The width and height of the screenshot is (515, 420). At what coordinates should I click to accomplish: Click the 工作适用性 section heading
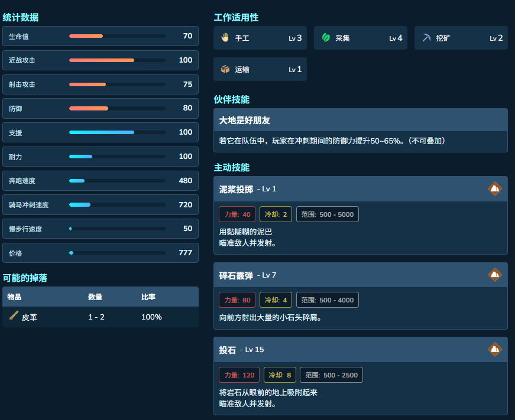coord(236,17)
